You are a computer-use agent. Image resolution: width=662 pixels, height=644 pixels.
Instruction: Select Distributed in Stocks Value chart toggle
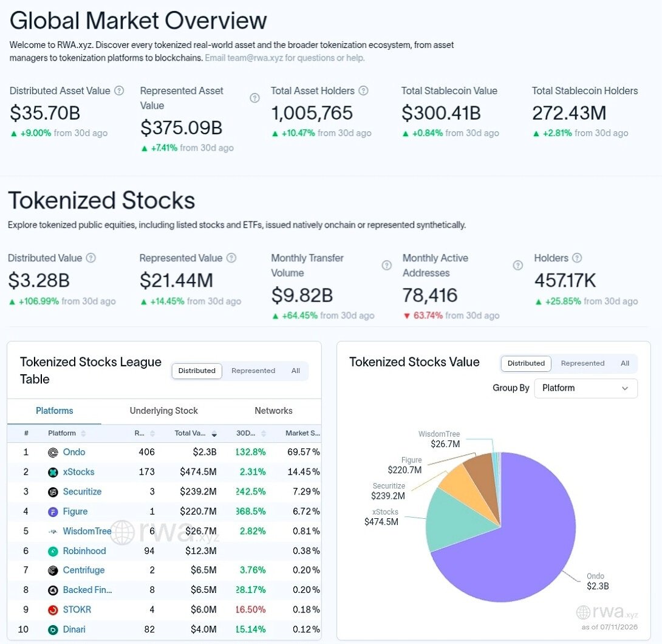[526, 363]
